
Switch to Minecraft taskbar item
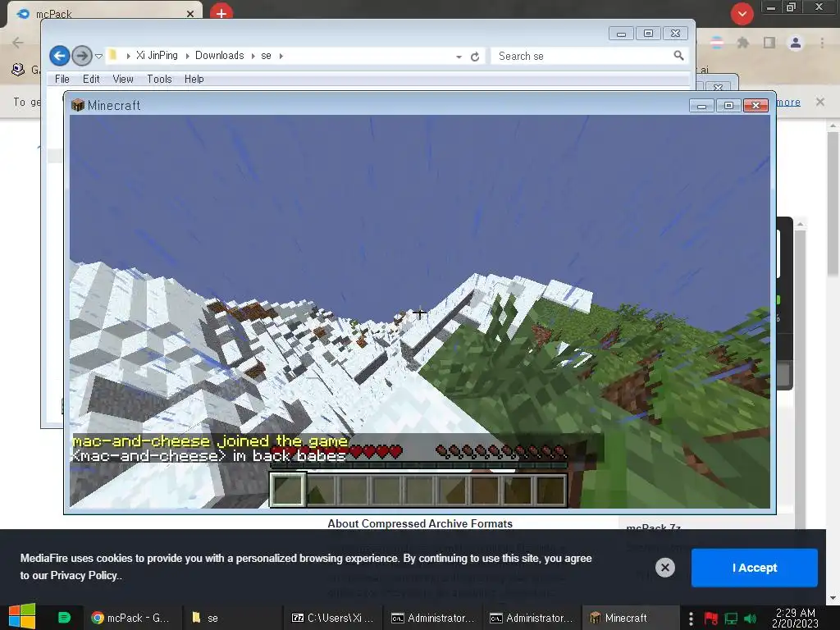point(629,618)
